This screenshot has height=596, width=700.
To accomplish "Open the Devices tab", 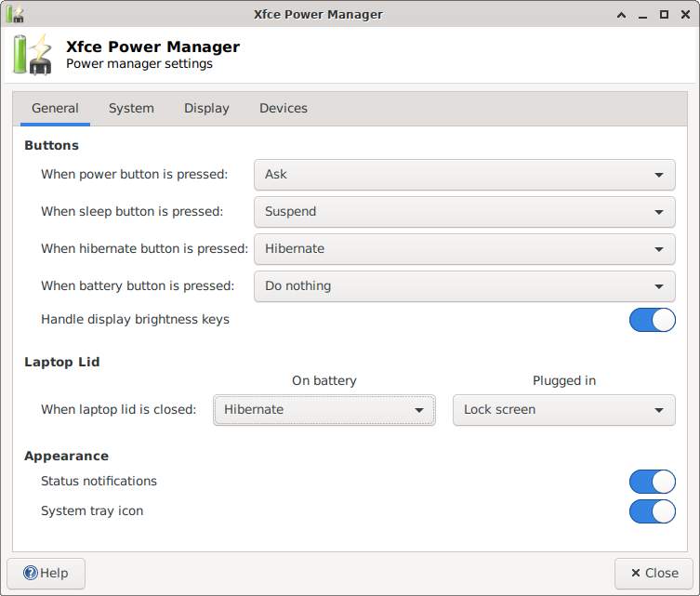I will (x=284, y=109).
